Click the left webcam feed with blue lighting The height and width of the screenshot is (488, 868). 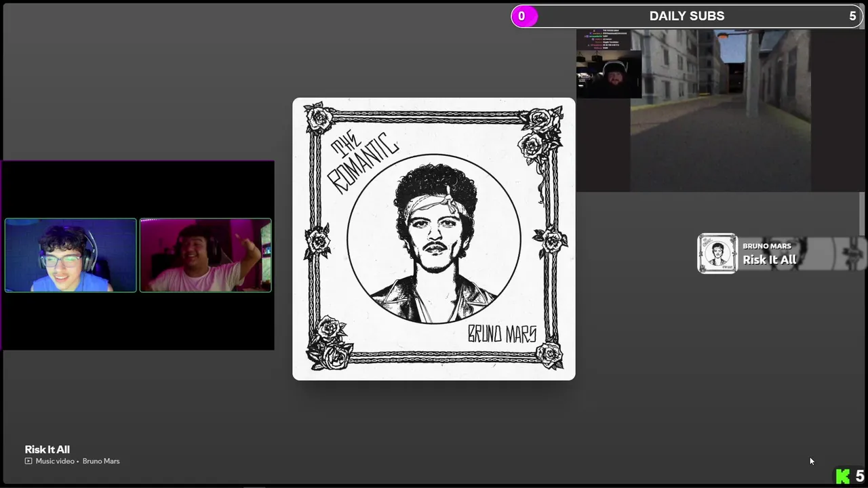pos(71,255)
